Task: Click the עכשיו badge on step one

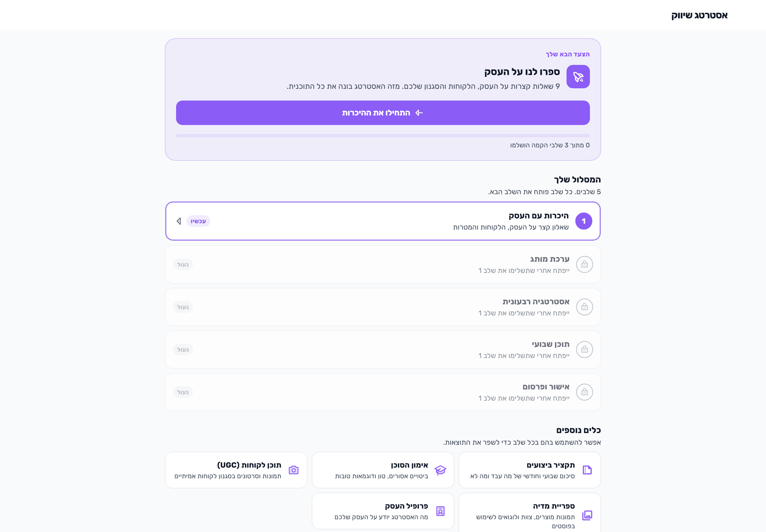Action: (x=198, y=221)
